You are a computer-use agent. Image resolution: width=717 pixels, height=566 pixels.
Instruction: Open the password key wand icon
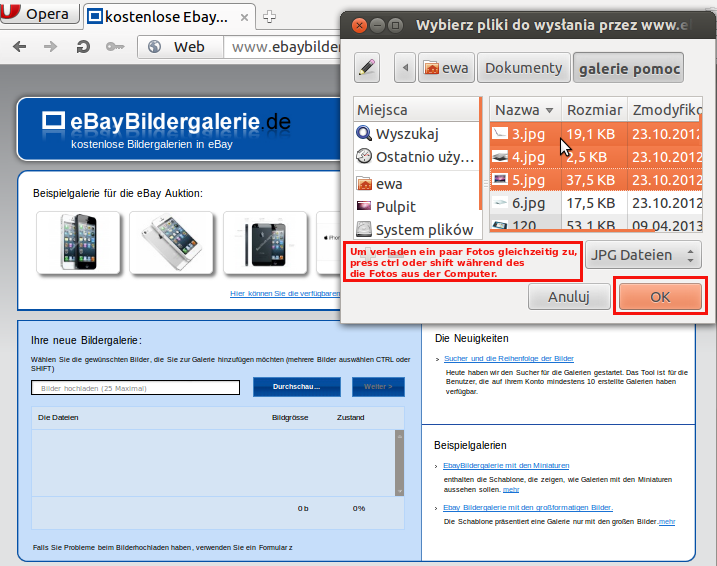coord(115,47)
